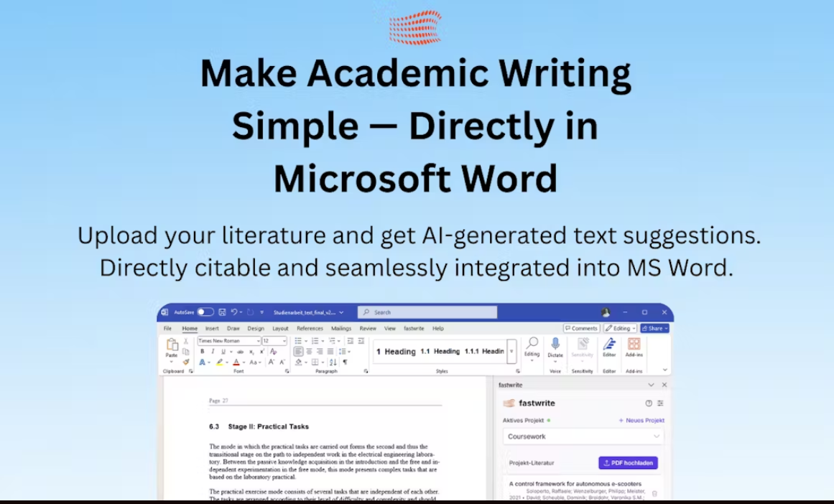Open the fastwrite ribbon tab
The width and height of the screenshot is (834, 504).
pos(414,329)
